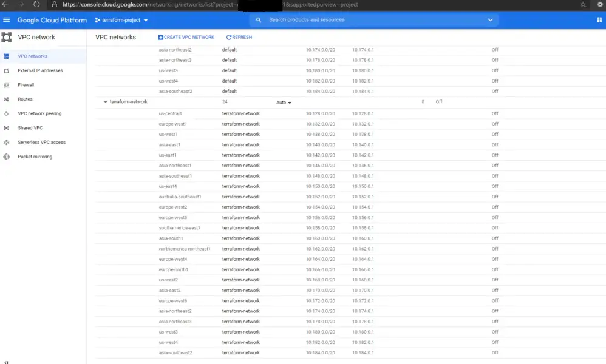606x364 pixels.
Task: Click the Packet mirroring sidebar icon
Action: (x=6, y=157)
